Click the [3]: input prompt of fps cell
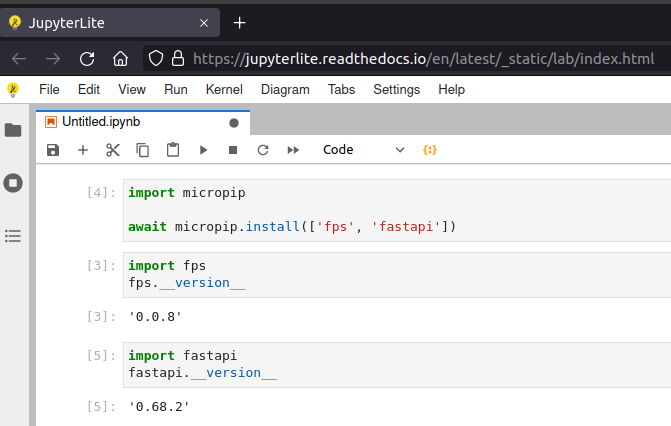The width and height of the screenshot is (671, 426). 101,265
